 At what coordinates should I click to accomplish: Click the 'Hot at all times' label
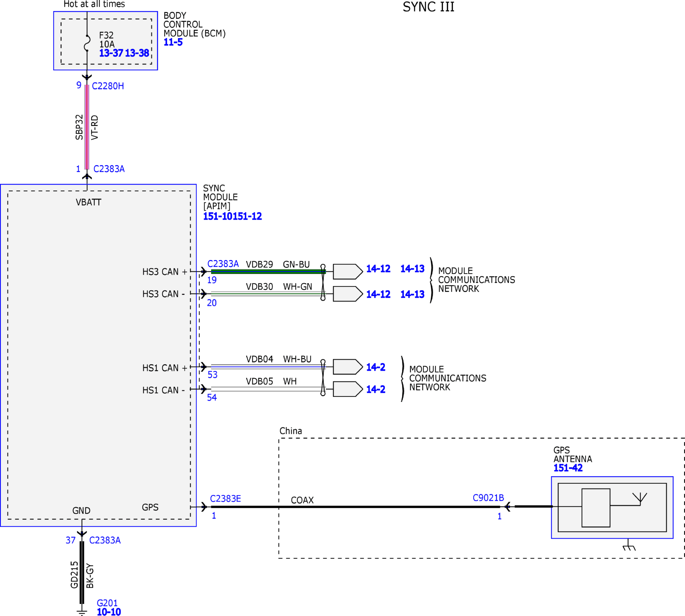(95, 4)
